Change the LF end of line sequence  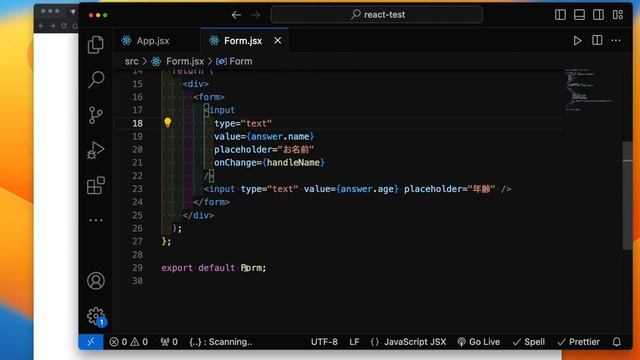click(354, 342)
